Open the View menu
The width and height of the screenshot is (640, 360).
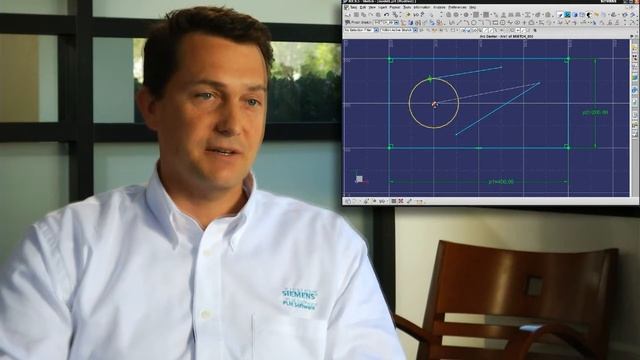coord(372,7)
